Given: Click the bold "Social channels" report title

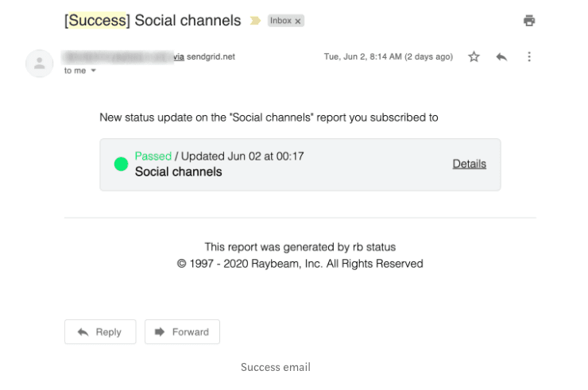Looking at the screenshot, I should click(178, 172).
